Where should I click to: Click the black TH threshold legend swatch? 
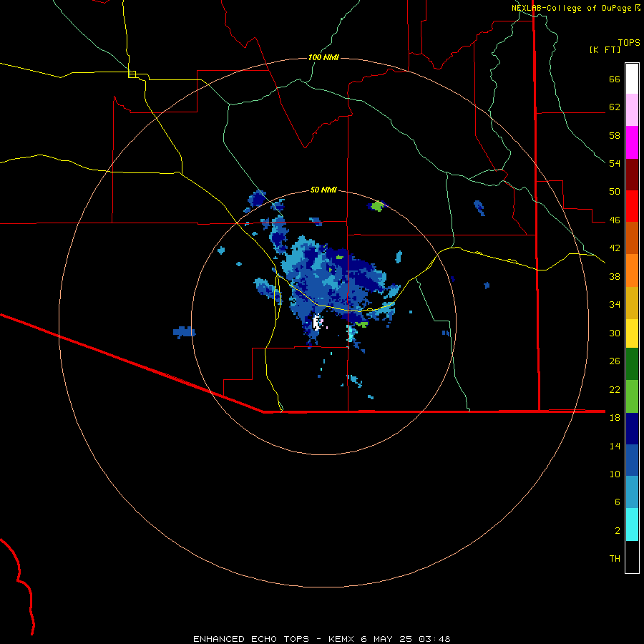(632, 557)
